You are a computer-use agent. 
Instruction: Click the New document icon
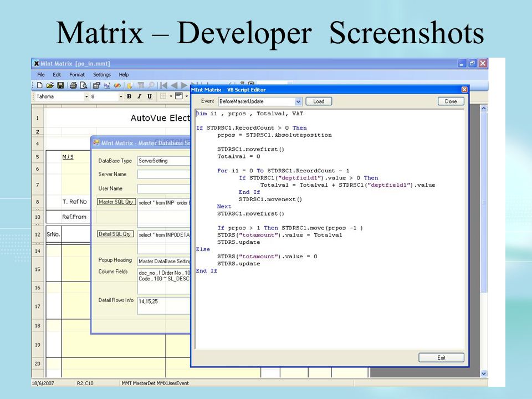pos(40,85)
